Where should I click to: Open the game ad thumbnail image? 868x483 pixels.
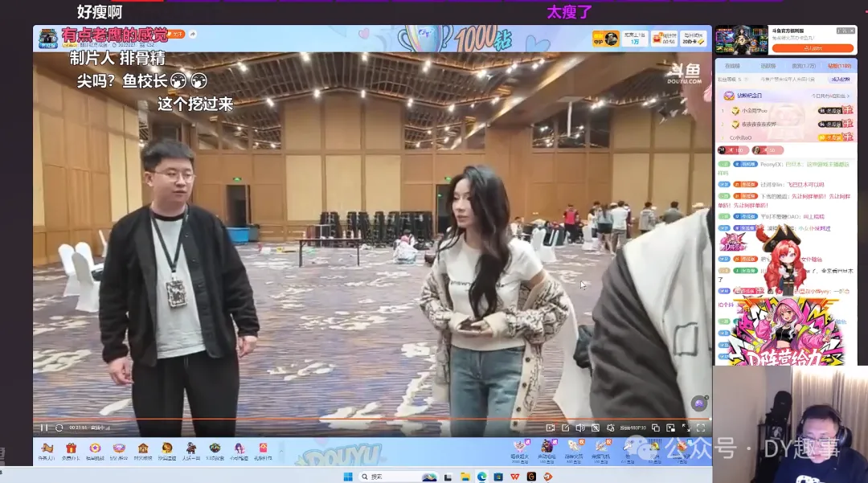tap(741, 40)
